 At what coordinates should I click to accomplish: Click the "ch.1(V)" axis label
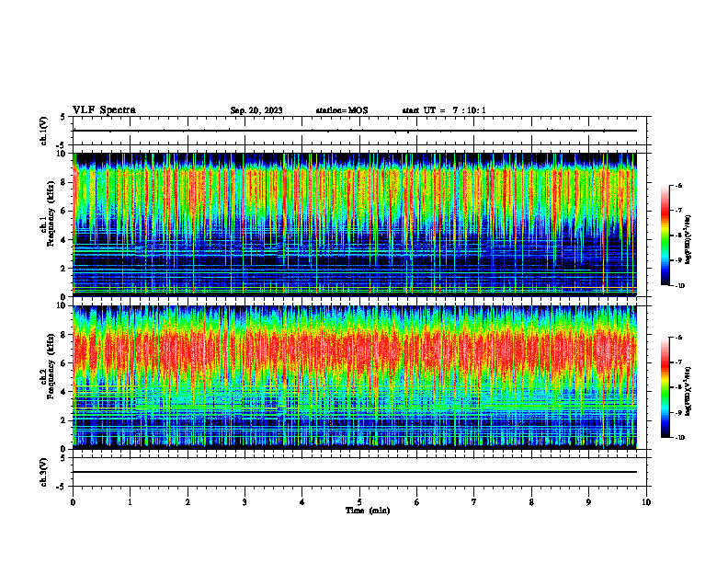44,131
